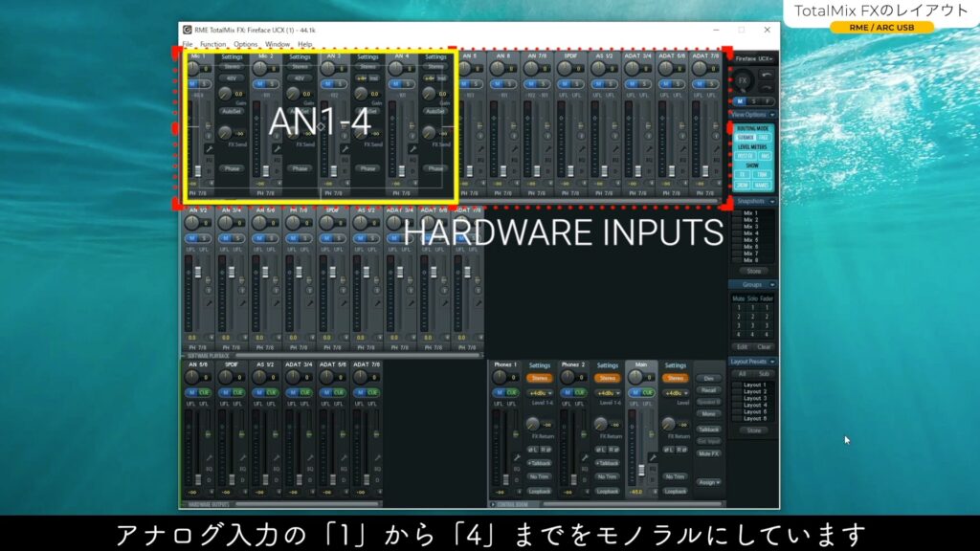
Task: Toggle RMS level meters
Action: 765,156
